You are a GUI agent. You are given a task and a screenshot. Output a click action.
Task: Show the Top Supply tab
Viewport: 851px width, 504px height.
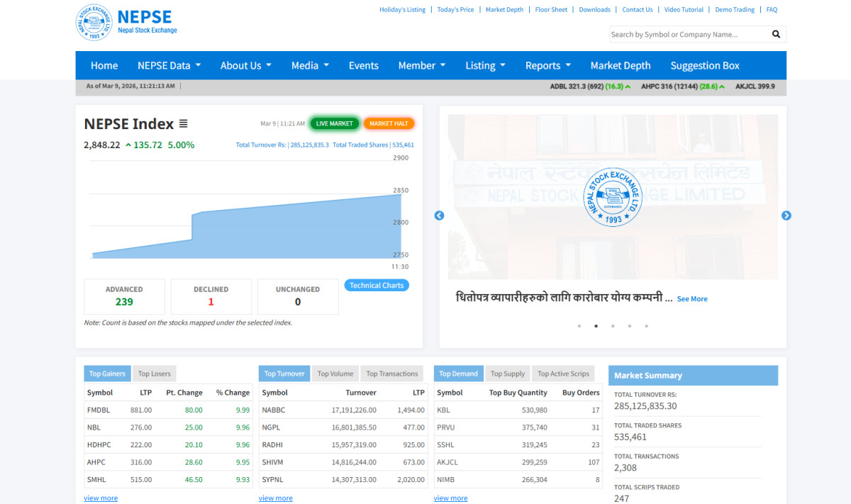coord(507,374)
